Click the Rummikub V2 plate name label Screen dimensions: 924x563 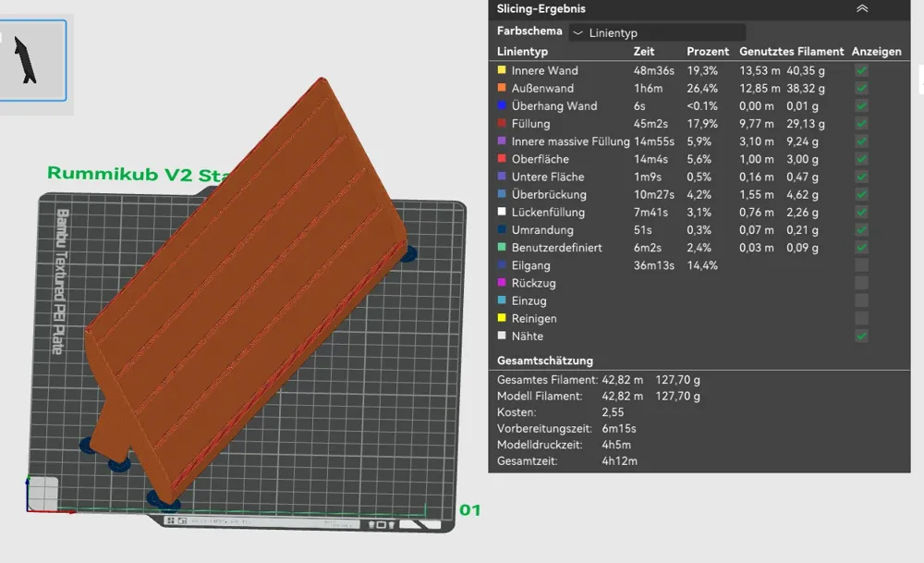[x=140, y=174]
